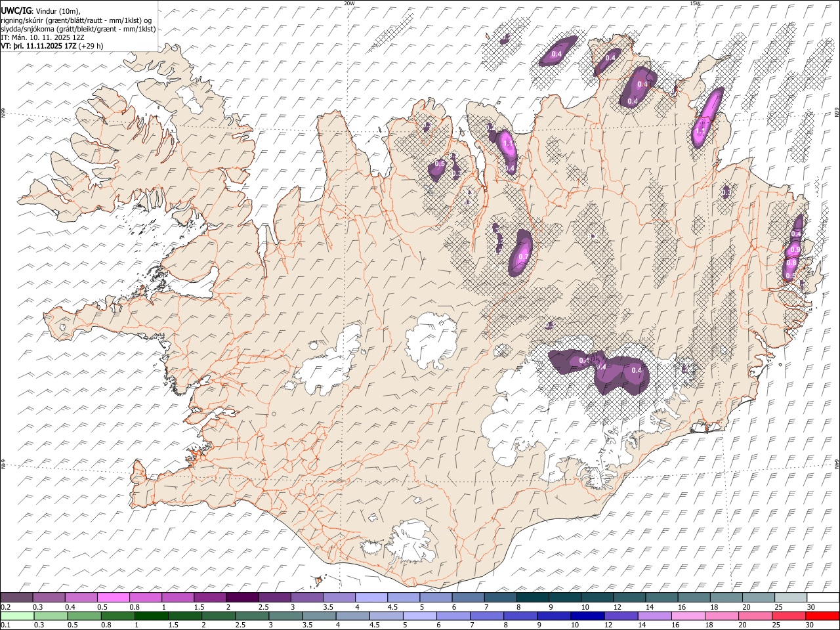The image size is (840, 630).
Task: Select the darkest green 1–1.5 swatch in lower legend
Action: (152, 616)
